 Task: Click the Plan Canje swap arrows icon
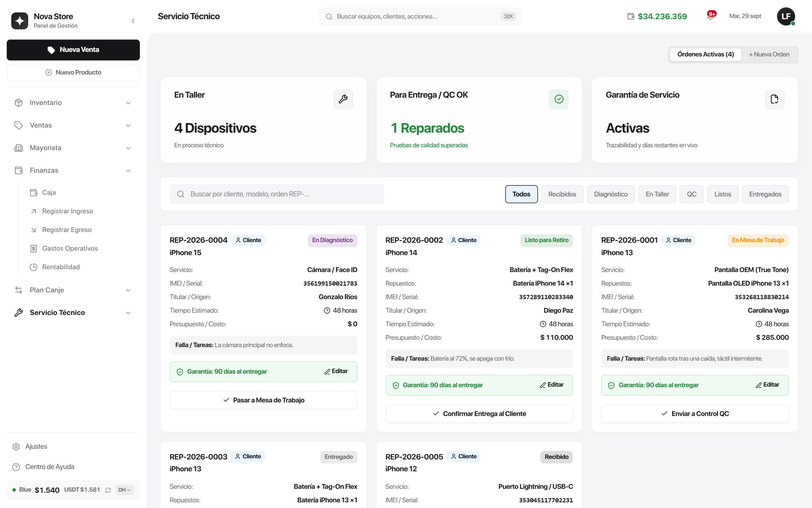19,290
